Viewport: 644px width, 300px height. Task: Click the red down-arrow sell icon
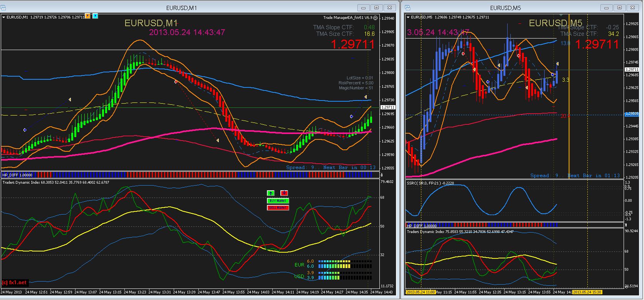click(x=284, y=193)
